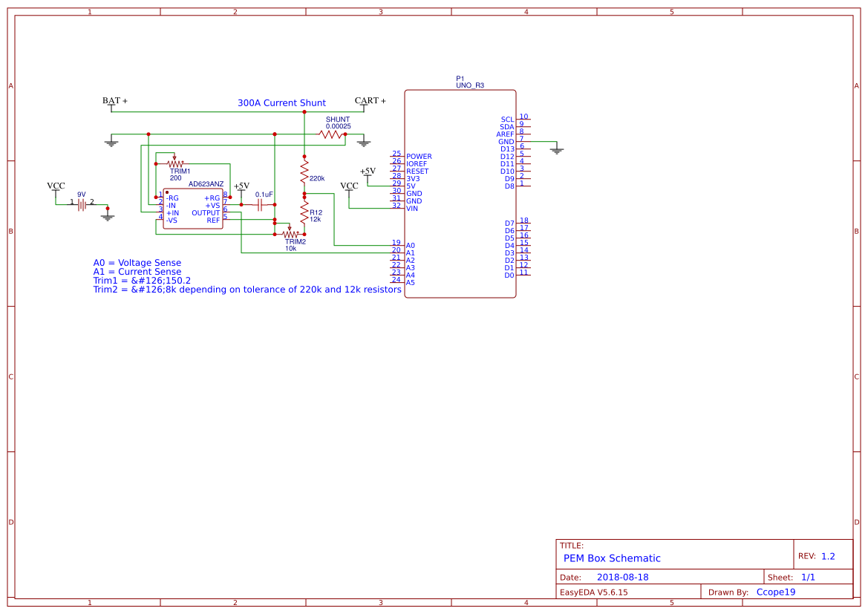Screen dimensions: 868x614
Task: Select the "300A Current Shunt" annotation
Action: point(281,103)
